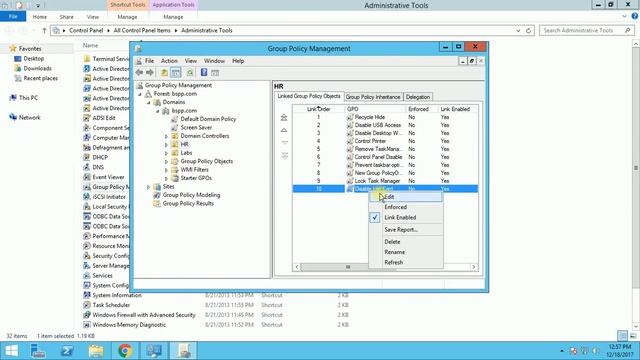The height and width of the screenshot is (360, 640).
Task: Select the Linked Group Policy Objects tab
Action: pyautogui.click(x=309, y=96)
